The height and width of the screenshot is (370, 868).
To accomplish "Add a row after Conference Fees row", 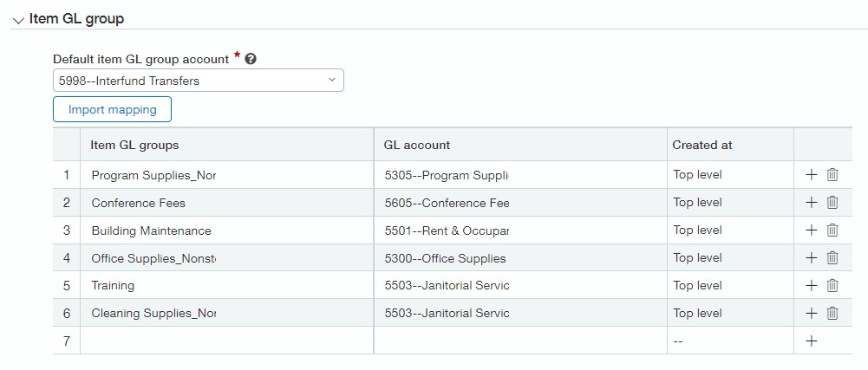I will (x=812, y=202).
